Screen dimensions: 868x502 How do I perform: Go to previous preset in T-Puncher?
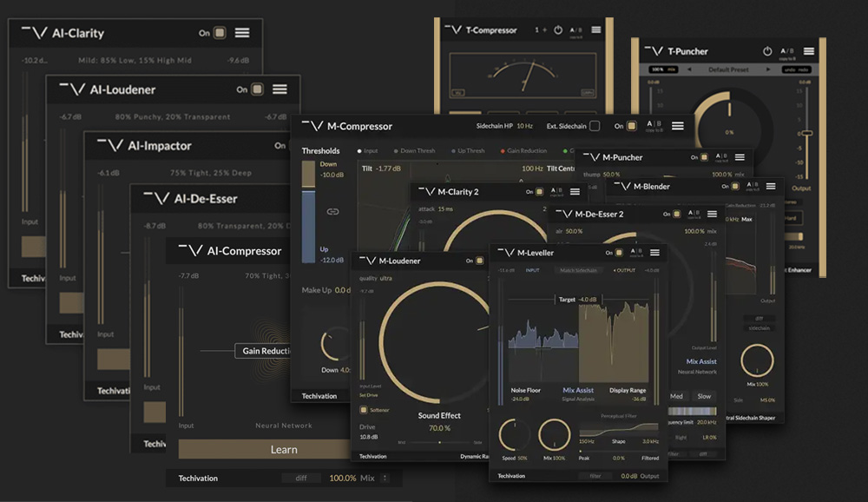click(x=689, y=69)
